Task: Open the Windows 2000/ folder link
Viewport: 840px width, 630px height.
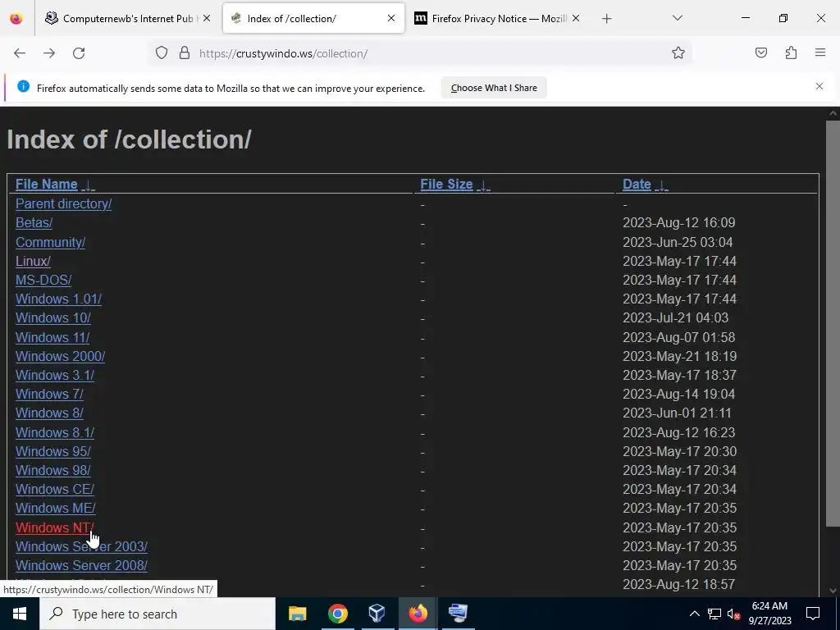Action: click(61, 356)
